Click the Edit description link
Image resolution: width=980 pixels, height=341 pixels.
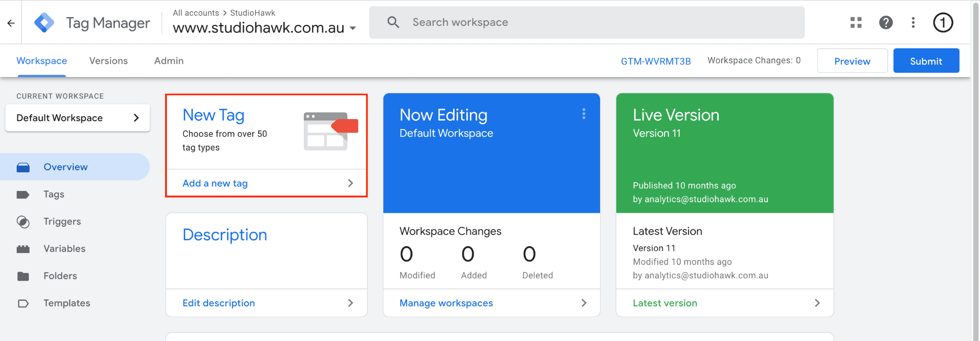click(219, 303)
